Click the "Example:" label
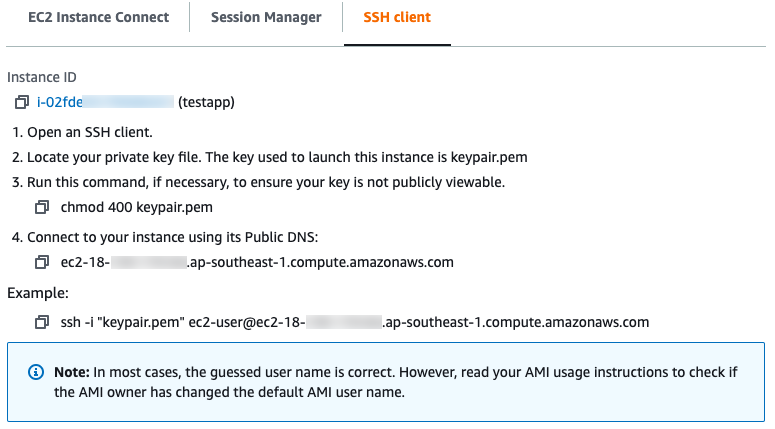This screenshot has height=429, width=775. 36,293
